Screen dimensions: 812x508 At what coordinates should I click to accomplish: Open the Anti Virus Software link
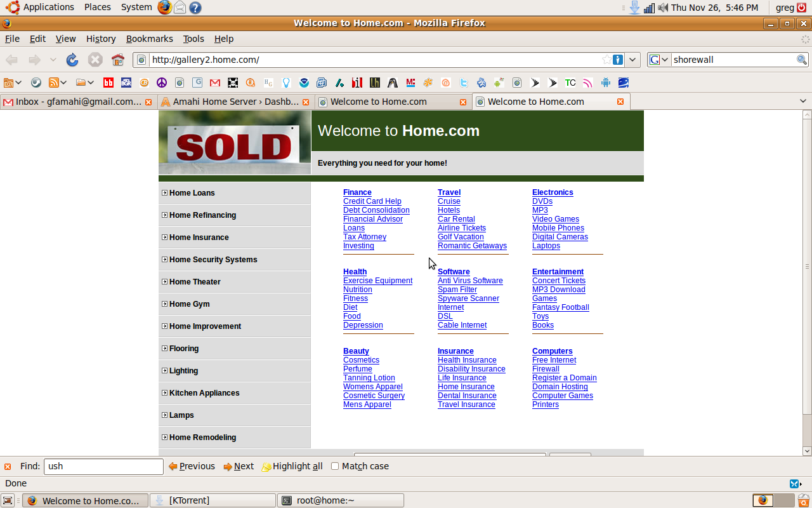(x=470, y=281)
